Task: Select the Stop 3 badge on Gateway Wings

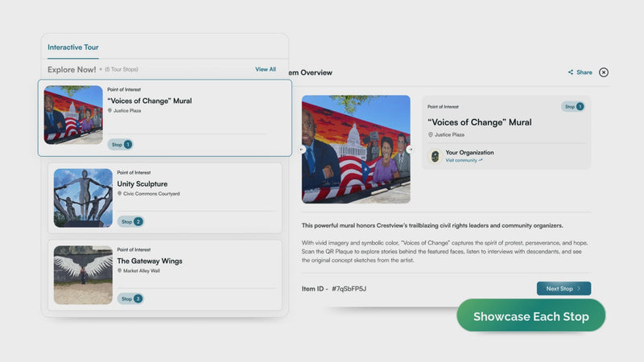Action: 130,298
